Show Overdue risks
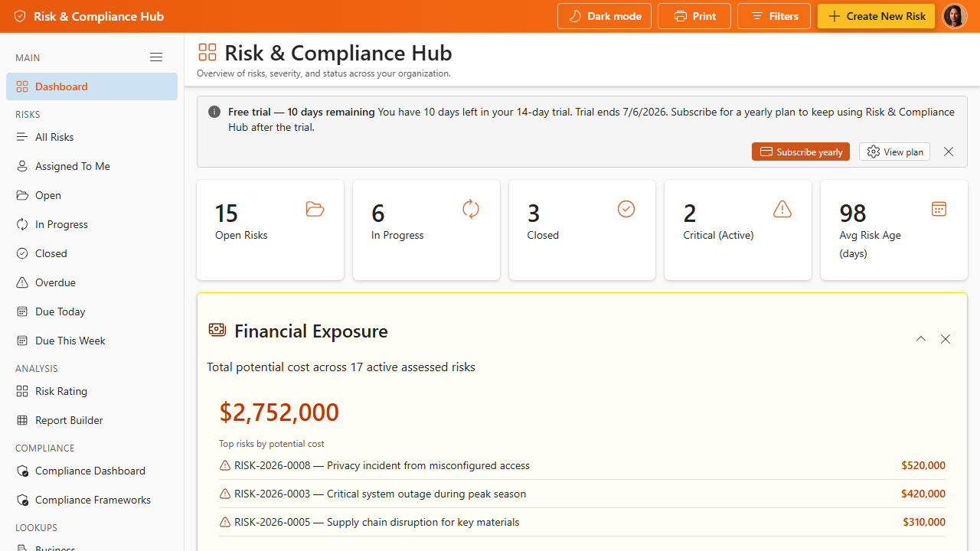The width and height of the screenshot is (980, 551). point(92,282)
